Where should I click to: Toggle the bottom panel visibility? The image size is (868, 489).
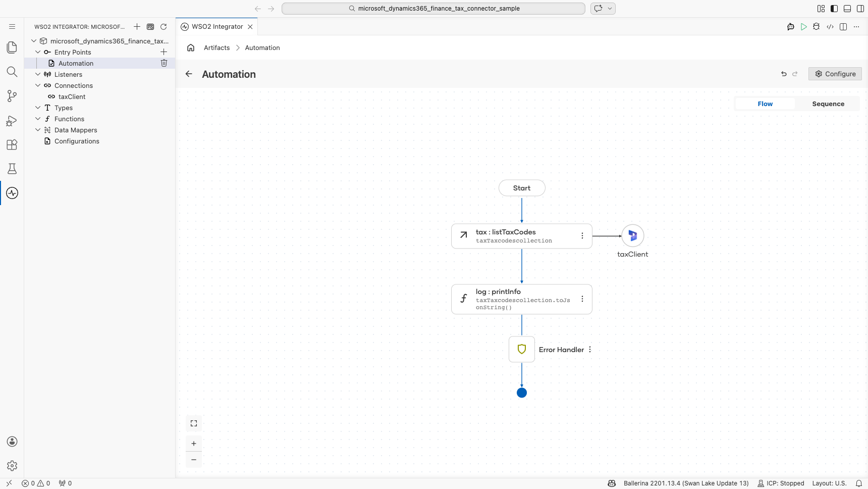coord(847,9)
